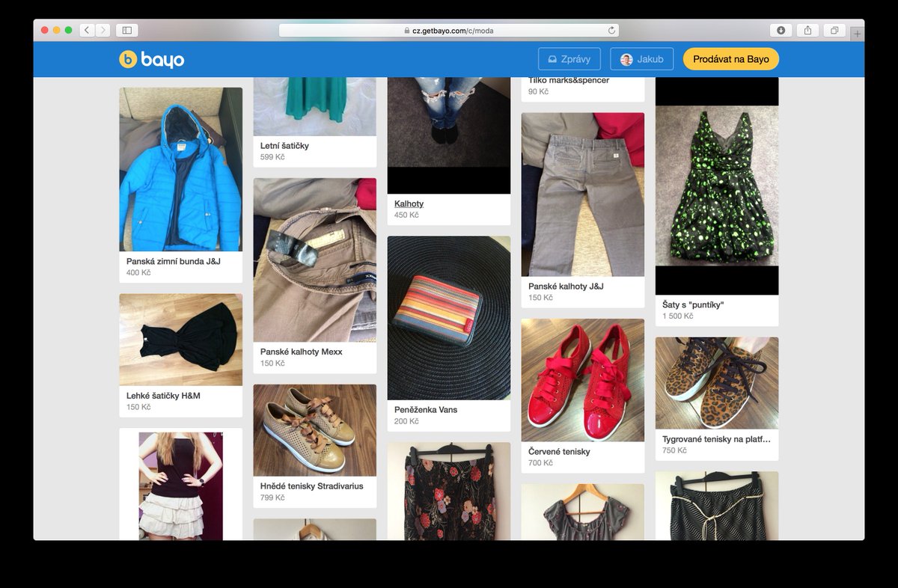This screenshot has height=588, width=898.
Task: Click the 599 Kč dress price
Action: pyautogui.click(x=272, y=157)
